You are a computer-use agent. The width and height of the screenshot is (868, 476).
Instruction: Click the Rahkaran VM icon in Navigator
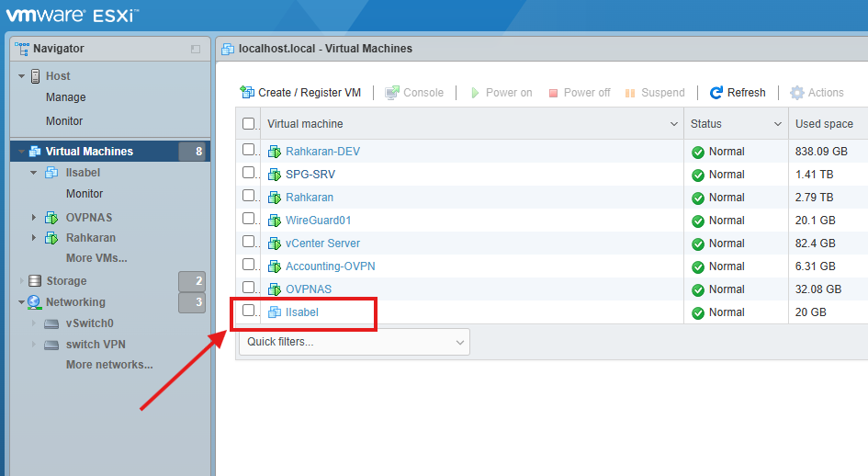(x=51, y=238)
